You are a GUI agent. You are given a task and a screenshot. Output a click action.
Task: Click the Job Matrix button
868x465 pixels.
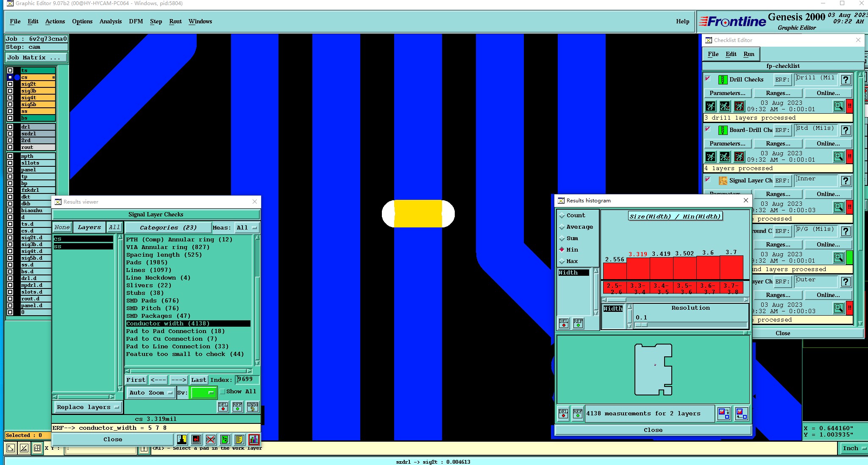coord(36,57)
